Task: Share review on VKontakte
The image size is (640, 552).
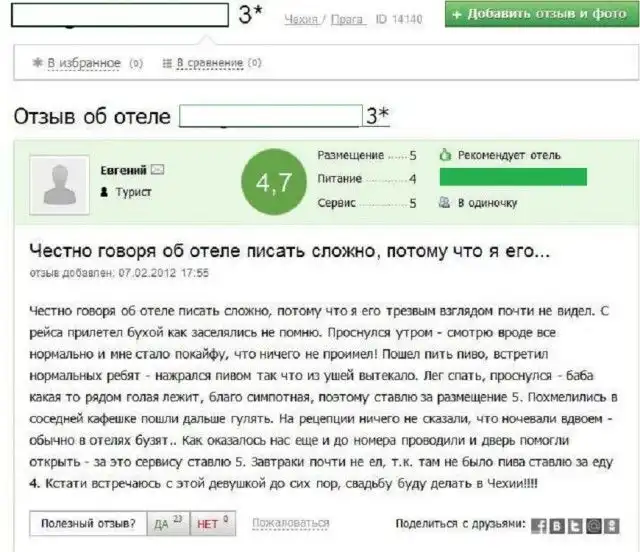Action: pyautogui.click(x=557, y=525)
